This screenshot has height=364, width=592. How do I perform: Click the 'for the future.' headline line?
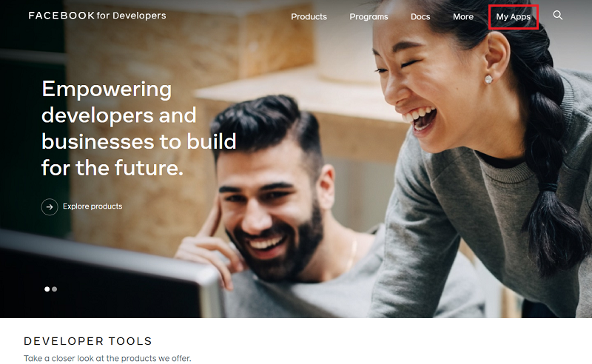point(112,168)
